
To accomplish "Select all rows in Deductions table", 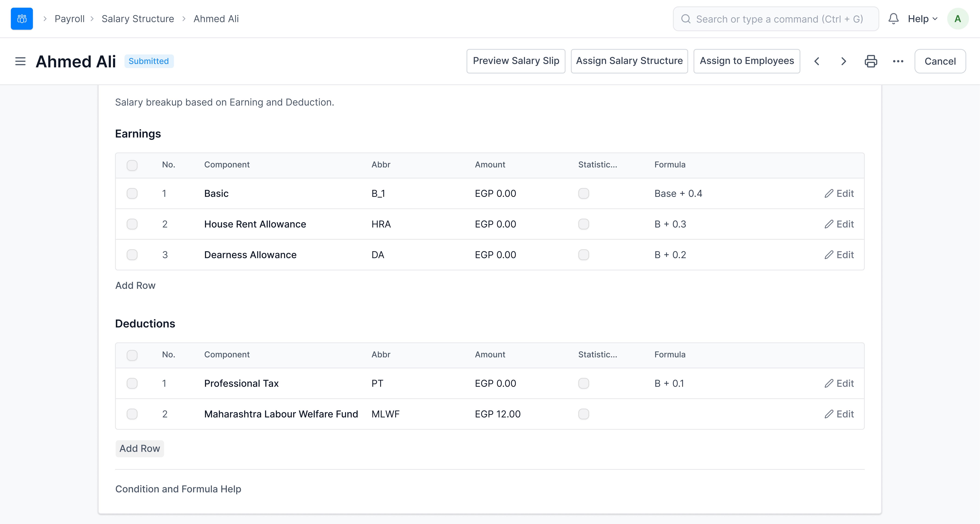I will [132, 355].
